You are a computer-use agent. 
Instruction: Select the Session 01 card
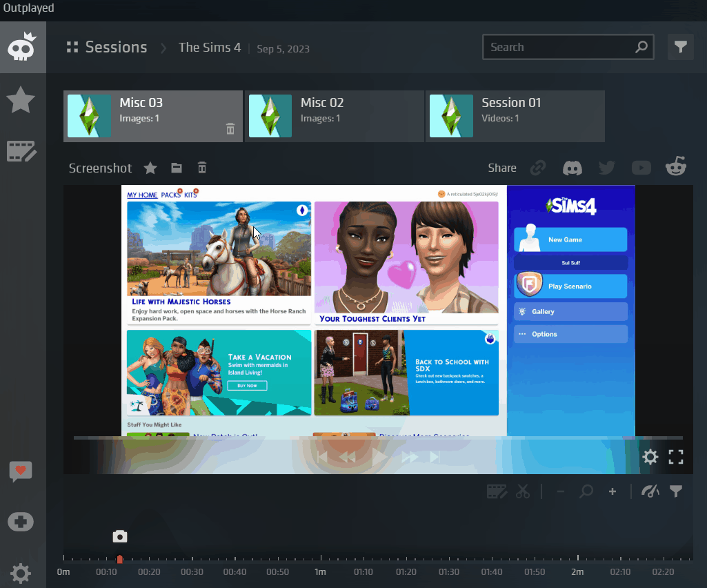pos(515,116)
